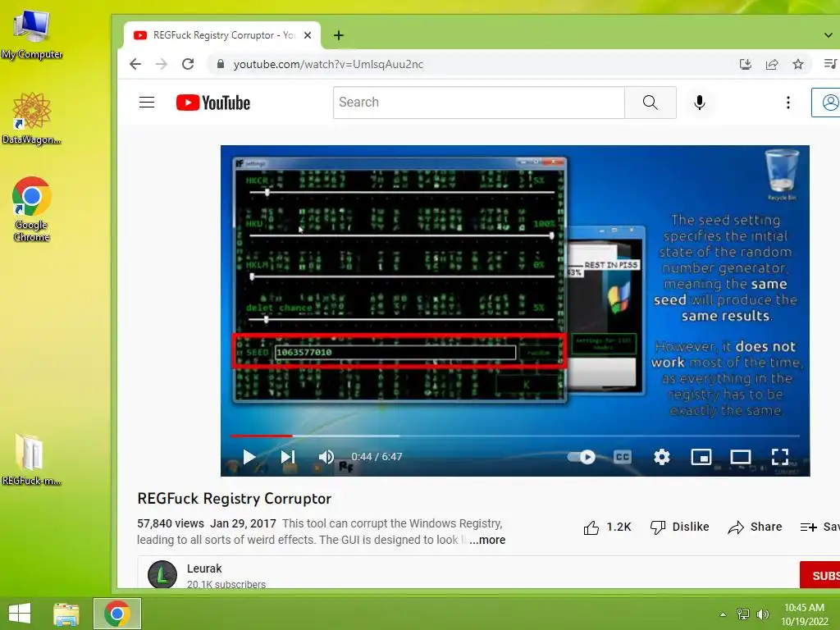Screen dimensions: 840x630
Task: Show hidden system tray icons
Action: tap(724, 614)
